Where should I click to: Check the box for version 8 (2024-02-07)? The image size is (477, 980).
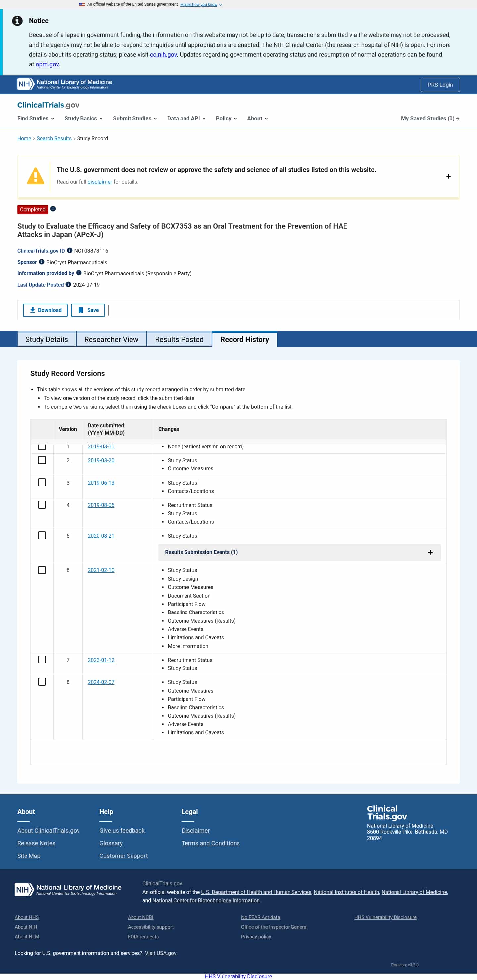tap(42, 682)
